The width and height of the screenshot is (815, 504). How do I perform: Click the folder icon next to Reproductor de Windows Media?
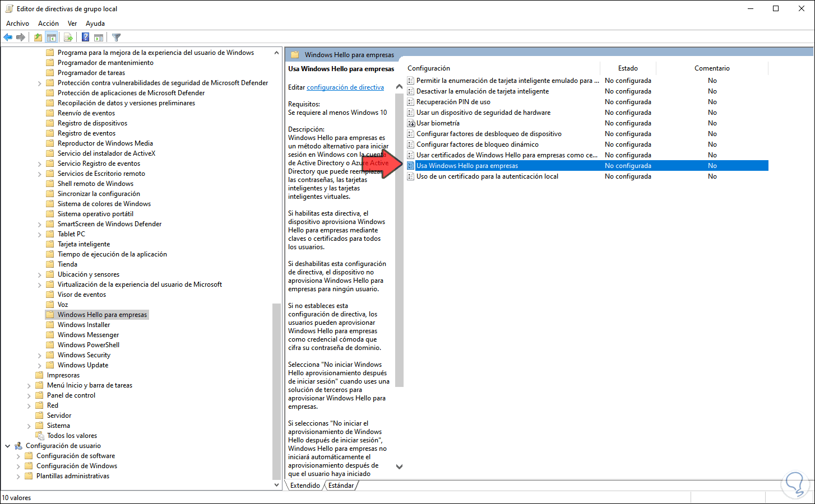[50, 143]
